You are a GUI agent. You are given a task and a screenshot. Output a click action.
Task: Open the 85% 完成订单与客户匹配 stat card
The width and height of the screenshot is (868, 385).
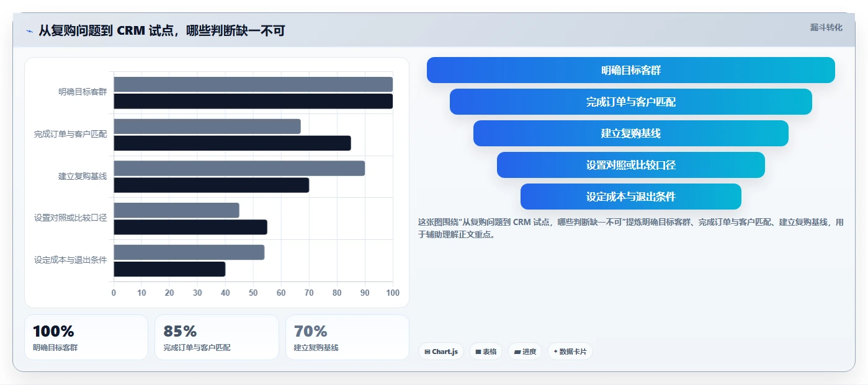pos(217,337)
